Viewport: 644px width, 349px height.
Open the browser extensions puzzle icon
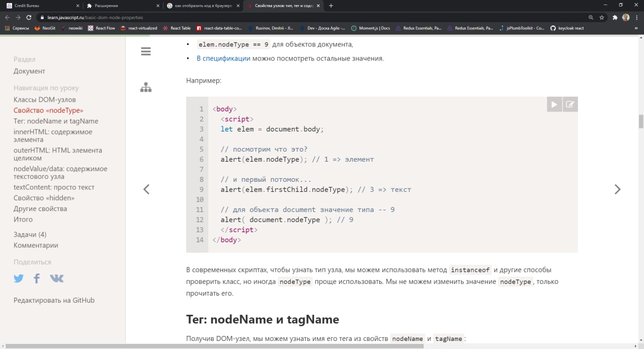click(x=615, y=17)
